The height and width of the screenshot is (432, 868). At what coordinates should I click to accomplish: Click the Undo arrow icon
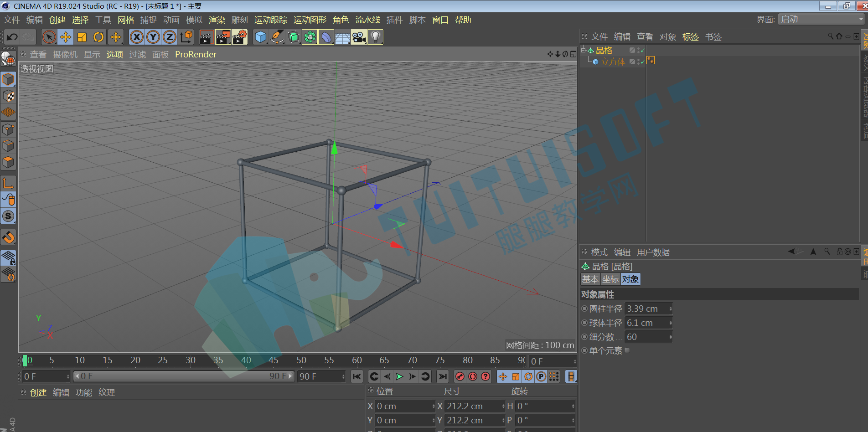12,37
